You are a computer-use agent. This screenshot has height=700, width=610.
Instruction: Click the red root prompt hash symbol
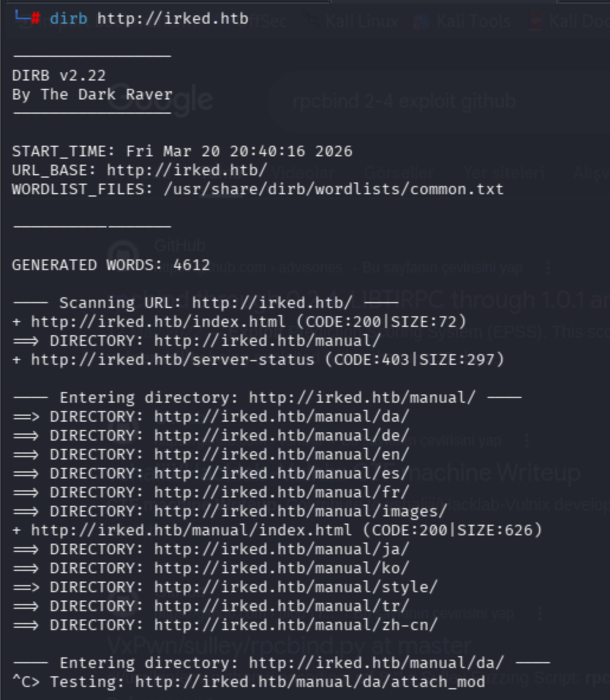tap(35, 18)
